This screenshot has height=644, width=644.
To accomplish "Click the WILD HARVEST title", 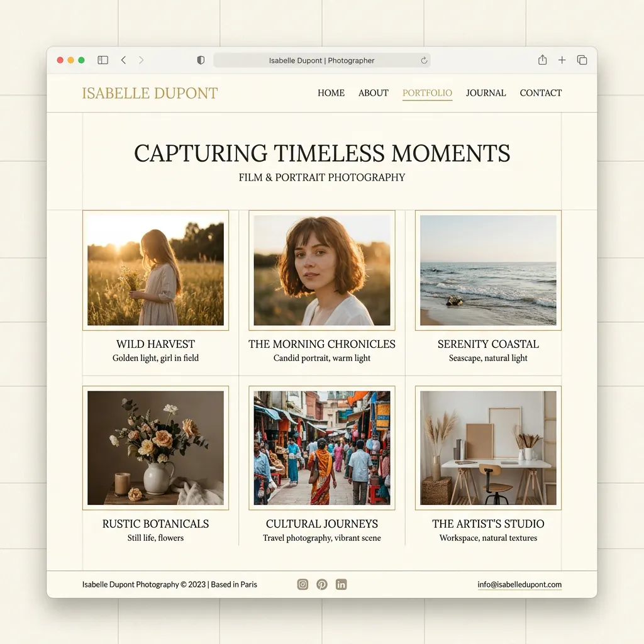I will pyautogui.click(x=156, y=344).
